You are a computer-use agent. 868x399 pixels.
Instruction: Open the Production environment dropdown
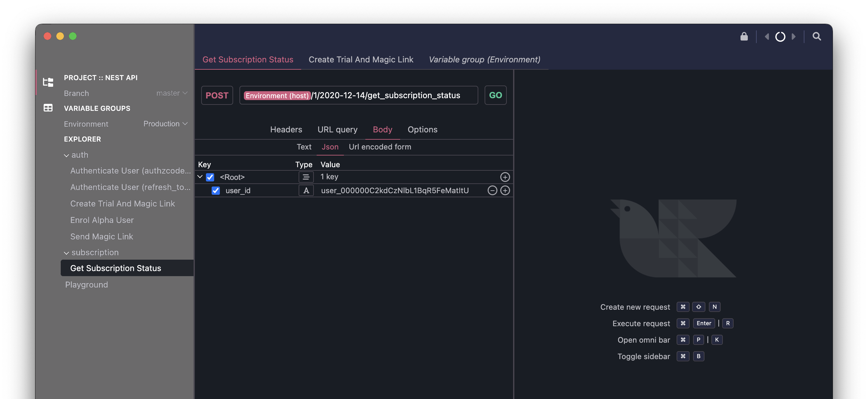pos(165,124)
